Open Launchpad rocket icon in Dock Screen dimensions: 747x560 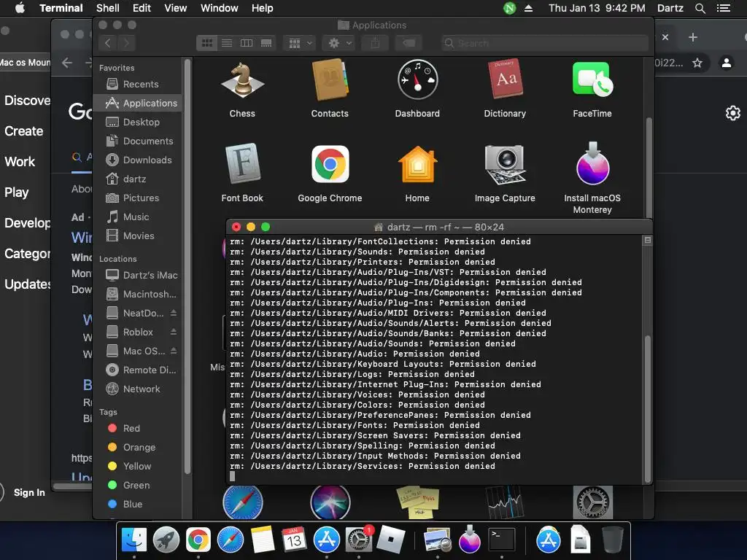[x=166, y=540]
